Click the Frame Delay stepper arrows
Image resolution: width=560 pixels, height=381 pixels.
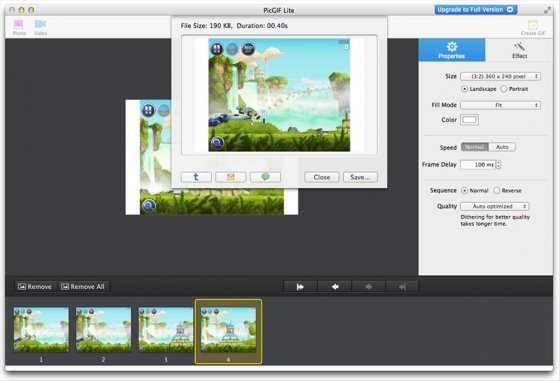click(499, 165)
